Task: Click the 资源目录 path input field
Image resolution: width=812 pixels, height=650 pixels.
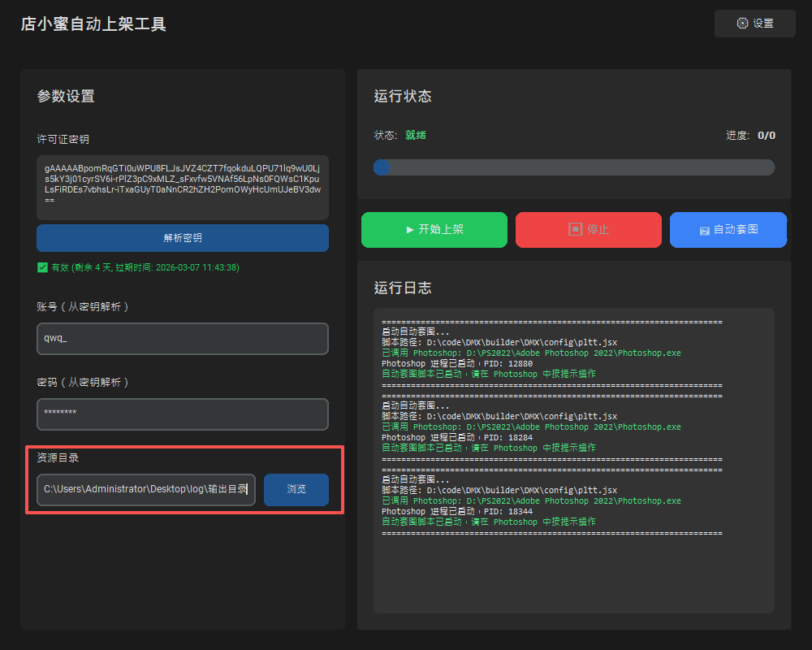Action: coord(146,489)
